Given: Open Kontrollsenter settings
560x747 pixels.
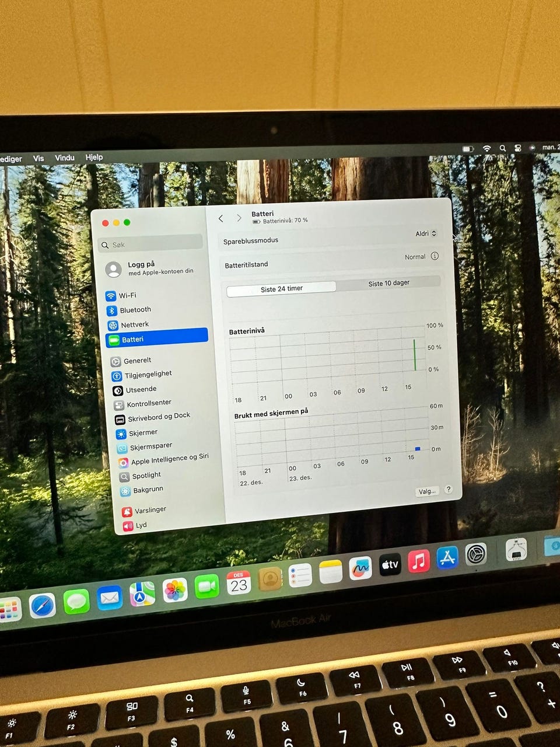Looking at the screenshot, I should (142, 403).
